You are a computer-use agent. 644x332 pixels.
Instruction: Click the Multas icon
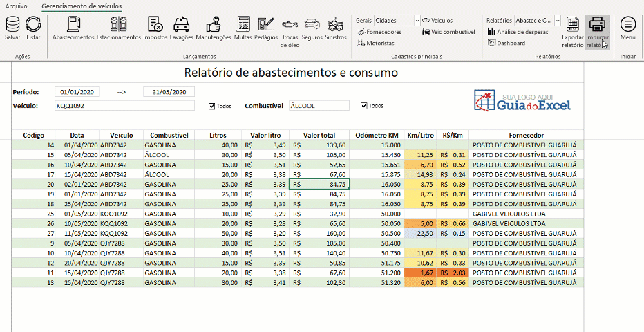point(243,26)
